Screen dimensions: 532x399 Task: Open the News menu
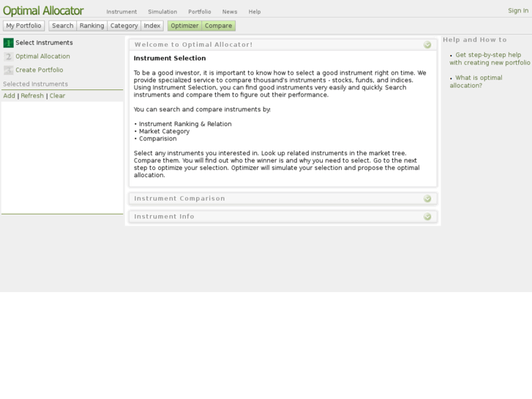click(x=230, y=12)
